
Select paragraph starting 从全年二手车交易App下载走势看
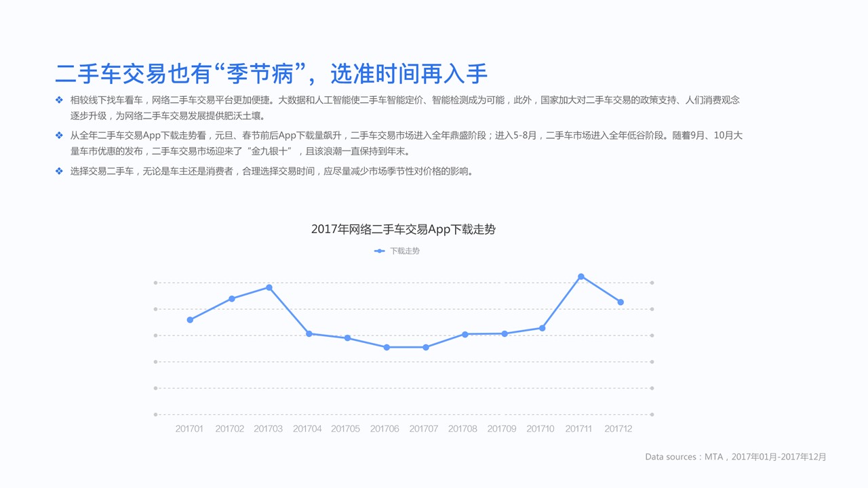406,143
